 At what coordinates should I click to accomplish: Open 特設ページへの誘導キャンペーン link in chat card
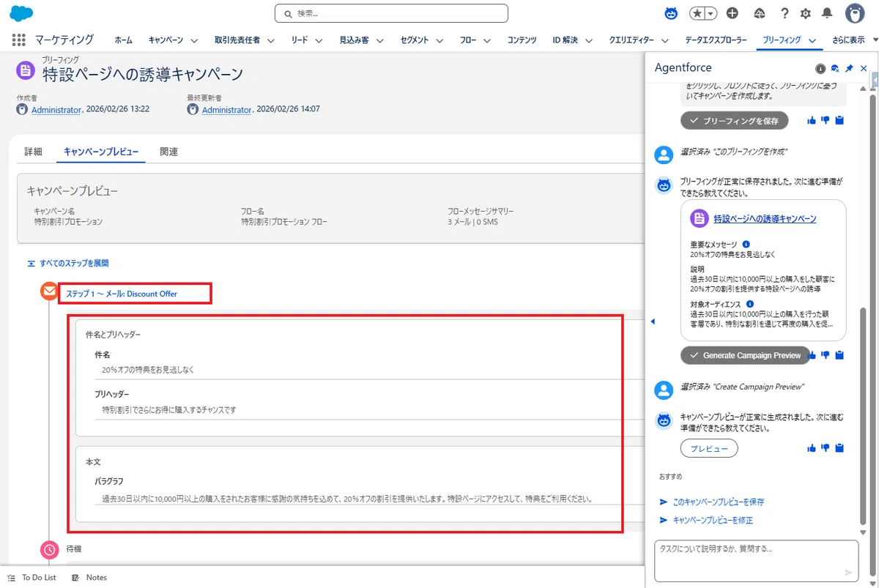pos(765,218)
